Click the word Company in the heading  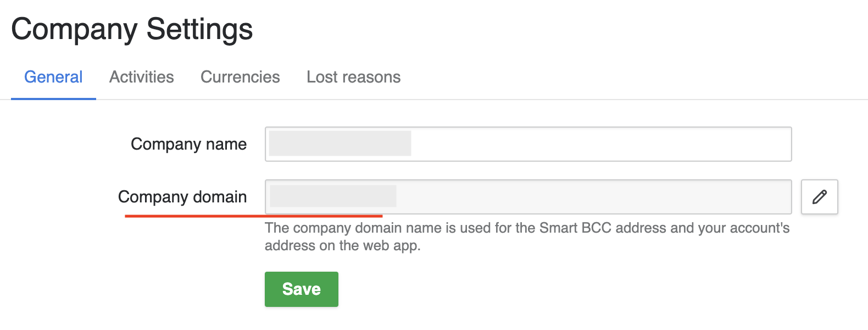[74, 29]
